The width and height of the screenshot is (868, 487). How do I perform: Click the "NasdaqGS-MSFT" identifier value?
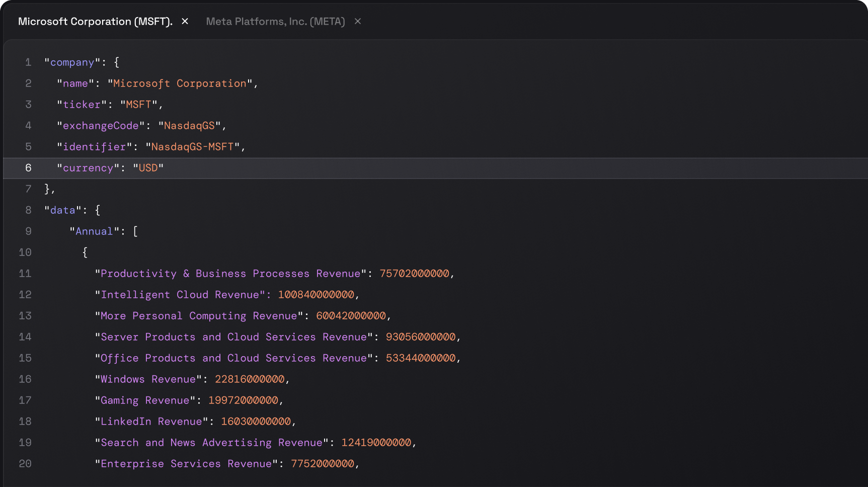[x=192, y=147]
